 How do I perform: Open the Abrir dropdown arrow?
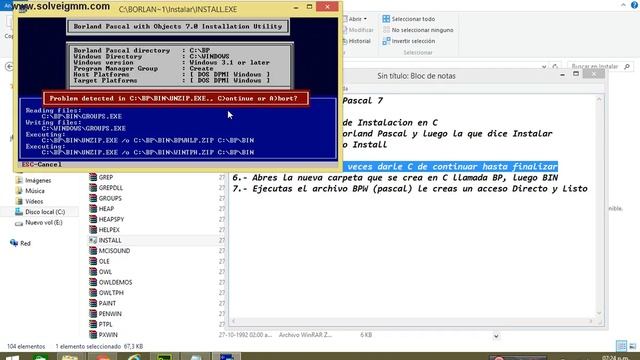click(x=365, y=19)
